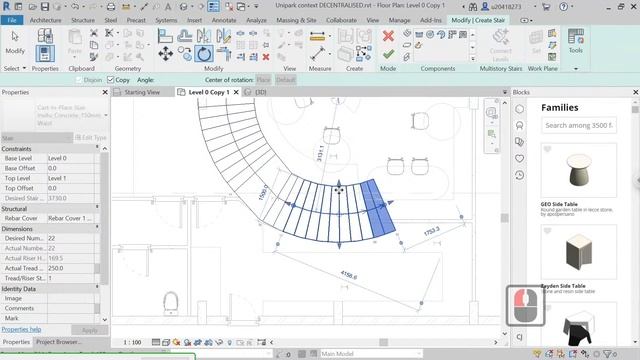Select the Offset tool
640x360 pixels.
pyautogui.click(x=184, y=36)
